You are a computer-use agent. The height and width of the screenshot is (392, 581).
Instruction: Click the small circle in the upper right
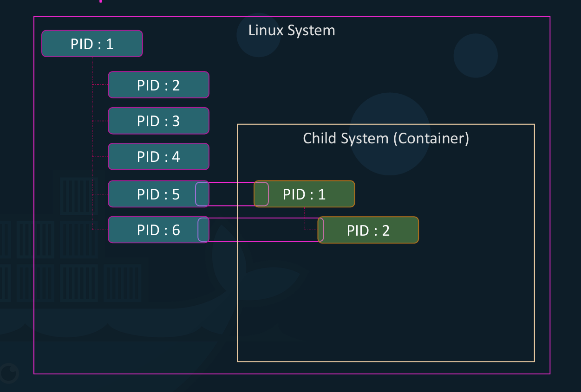pyautogui.click(x=476, y=56)
